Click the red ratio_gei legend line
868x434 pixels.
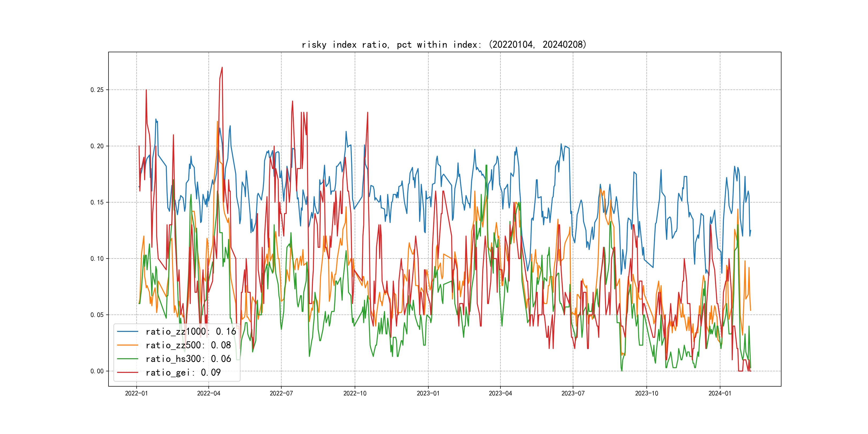pyautogui.click(x=127, y=372)
